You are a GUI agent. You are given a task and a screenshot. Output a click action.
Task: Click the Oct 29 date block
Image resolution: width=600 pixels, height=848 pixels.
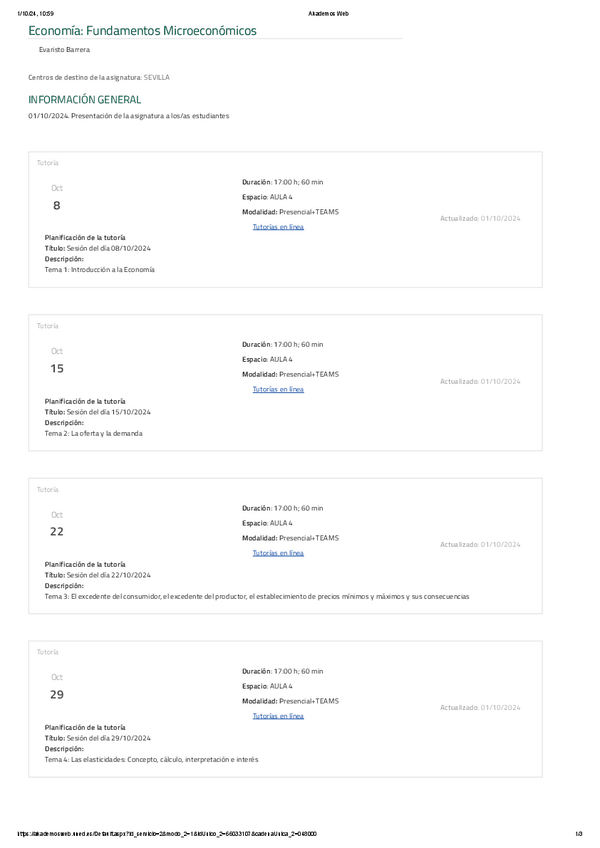(x=57, y=687)
